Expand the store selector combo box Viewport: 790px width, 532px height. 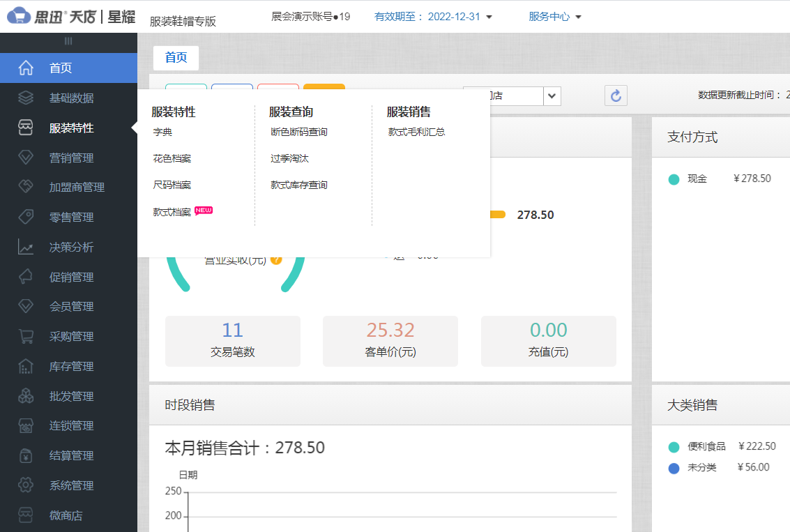[x=552, y=96]
